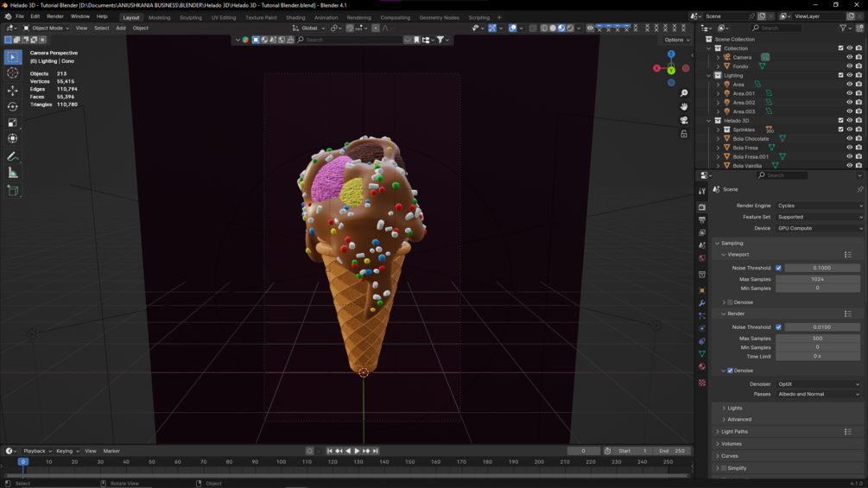Image resolution: width=868 pixels, height=488 pixels.
Task: Toggle Viewport Noise Threshold checkbox
Action: click(778, 268)
